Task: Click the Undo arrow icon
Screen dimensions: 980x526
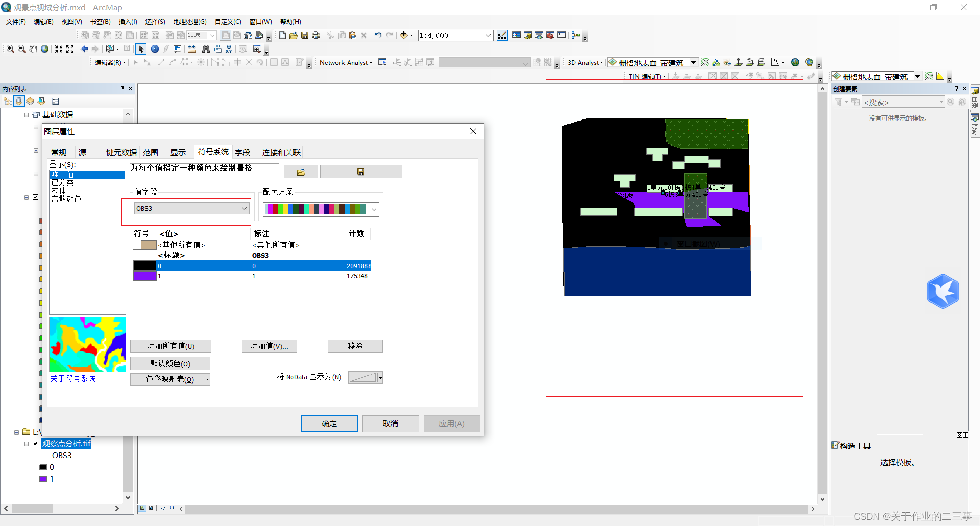Action: click(378, 35)
